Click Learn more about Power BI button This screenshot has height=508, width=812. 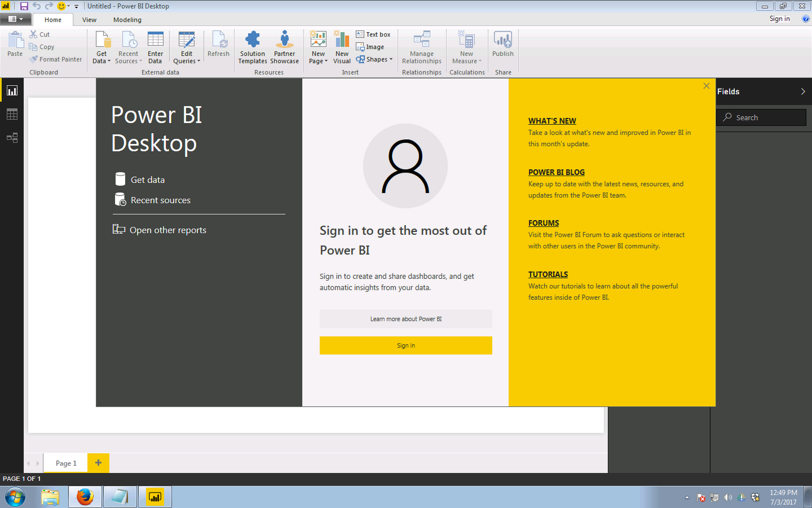406,319
